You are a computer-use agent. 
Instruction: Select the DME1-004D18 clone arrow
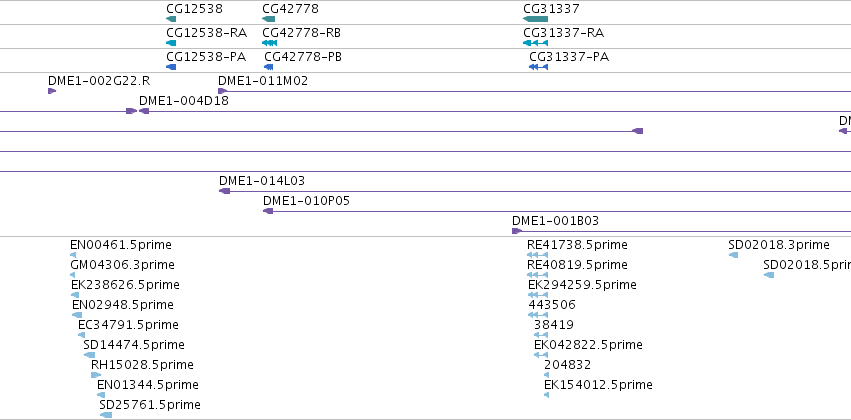click(144, 111)
